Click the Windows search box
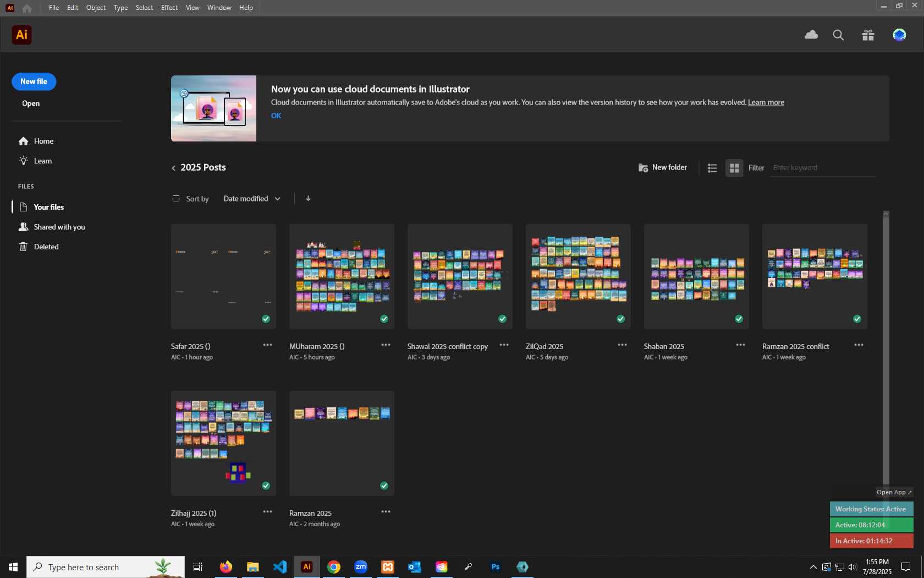This screenshot has width=924, height=578. tap(106, 567)
